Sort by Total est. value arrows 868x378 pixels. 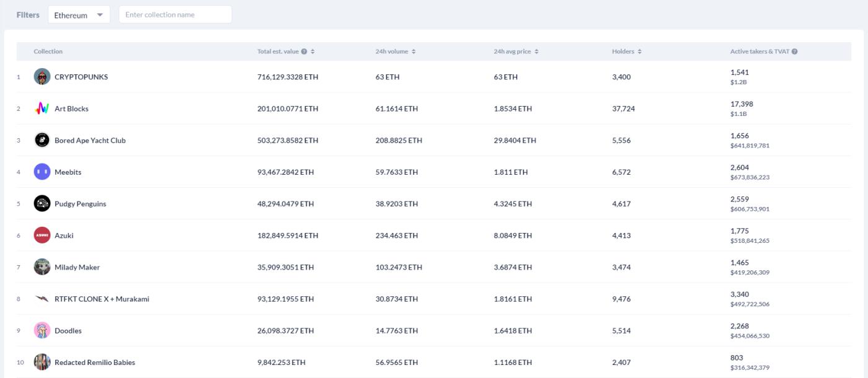pyautogui.click(x=313, y=51)
